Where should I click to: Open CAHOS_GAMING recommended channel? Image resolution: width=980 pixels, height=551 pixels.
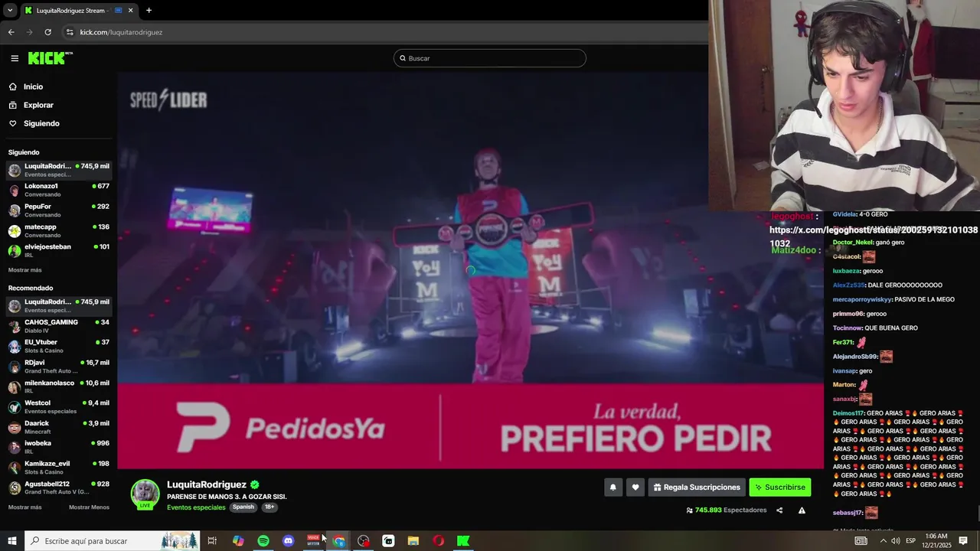tap(59, 326)
